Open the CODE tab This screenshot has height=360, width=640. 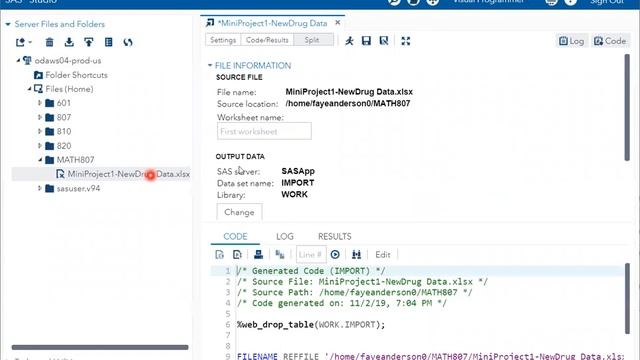coord(235,236)
